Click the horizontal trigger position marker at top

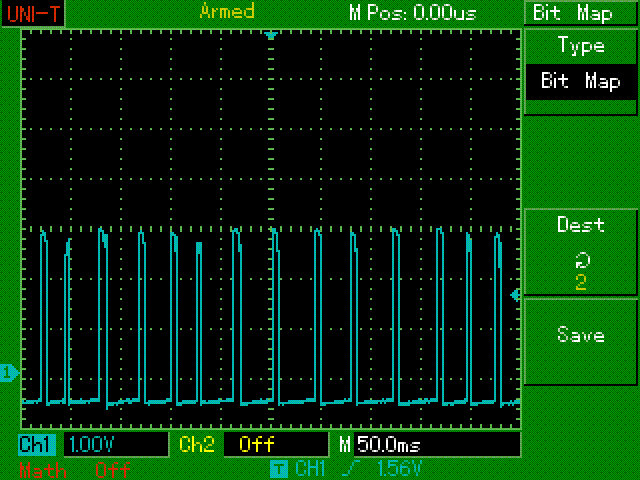pyautogui.click(x=271, y=36)
